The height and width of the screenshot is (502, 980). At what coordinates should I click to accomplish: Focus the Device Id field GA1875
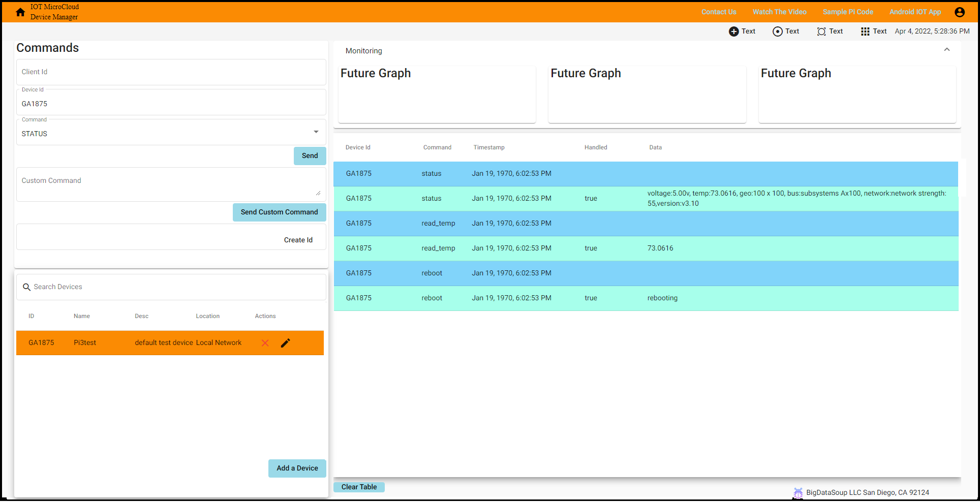(171, 103)
